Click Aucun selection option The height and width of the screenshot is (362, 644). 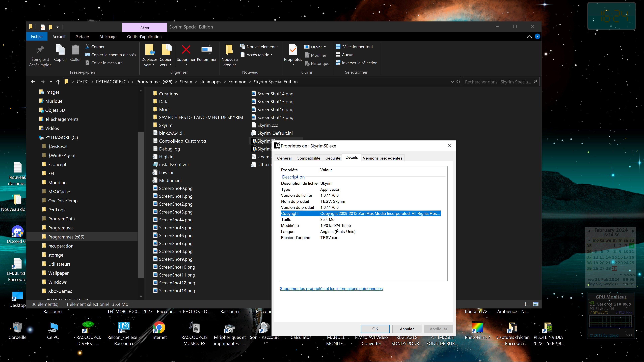(x=344, y=55)
